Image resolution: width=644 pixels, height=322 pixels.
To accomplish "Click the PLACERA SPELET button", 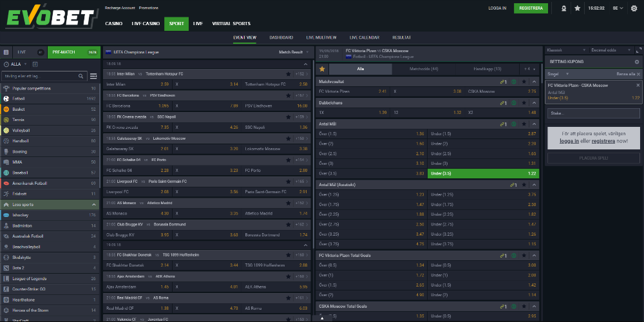I will point(594,158).
